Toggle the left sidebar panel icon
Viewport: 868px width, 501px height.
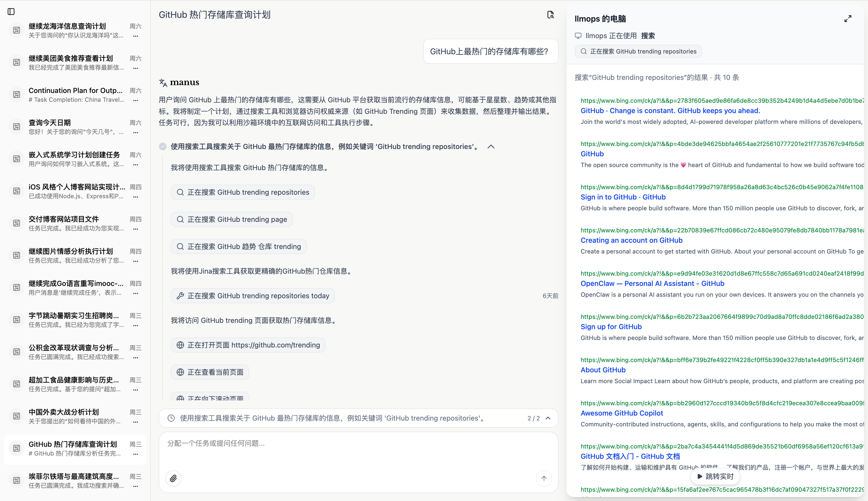point(11,12)
